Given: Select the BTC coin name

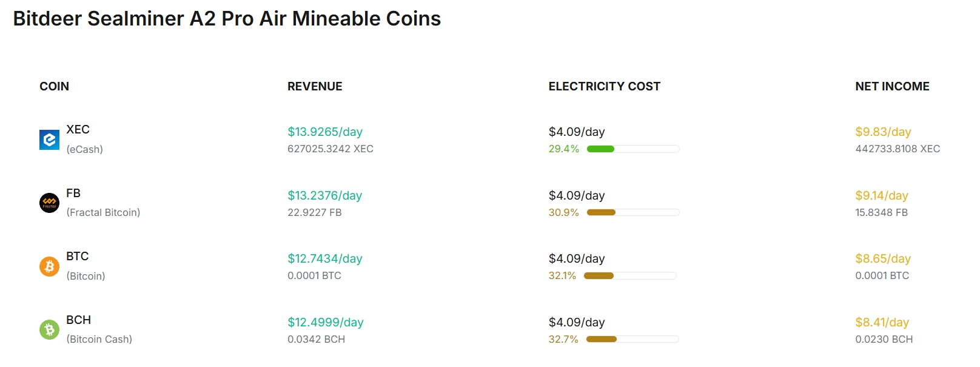Looking at the screenshot, I should pos(78,256).
